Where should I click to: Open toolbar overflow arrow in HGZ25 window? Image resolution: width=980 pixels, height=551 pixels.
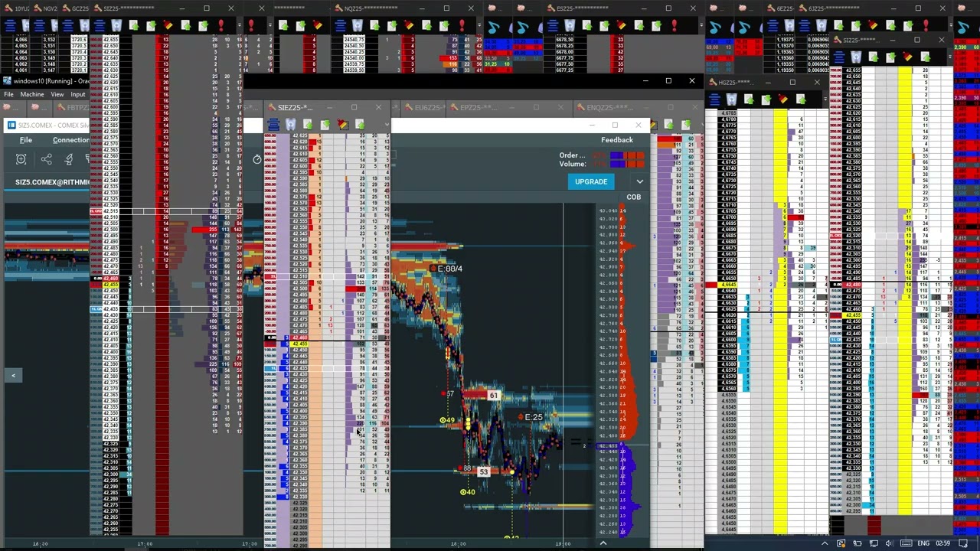825,99
